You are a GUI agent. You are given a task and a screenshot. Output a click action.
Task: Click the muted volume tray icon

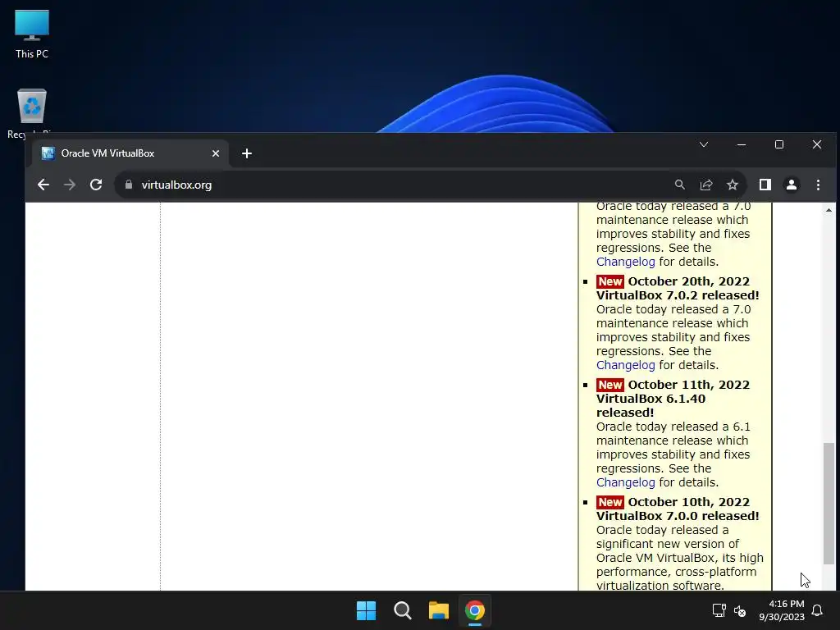tap(741, 610)
